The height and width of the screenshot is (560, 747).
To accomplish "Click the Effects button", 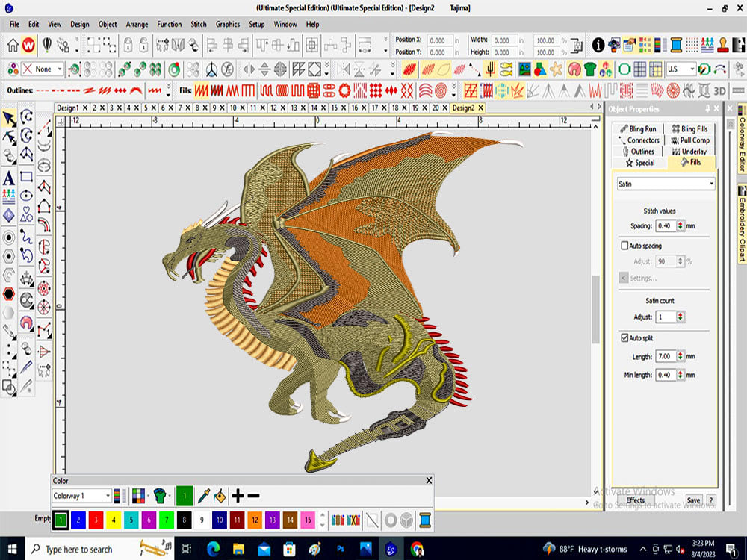I will tap(635, 499).
